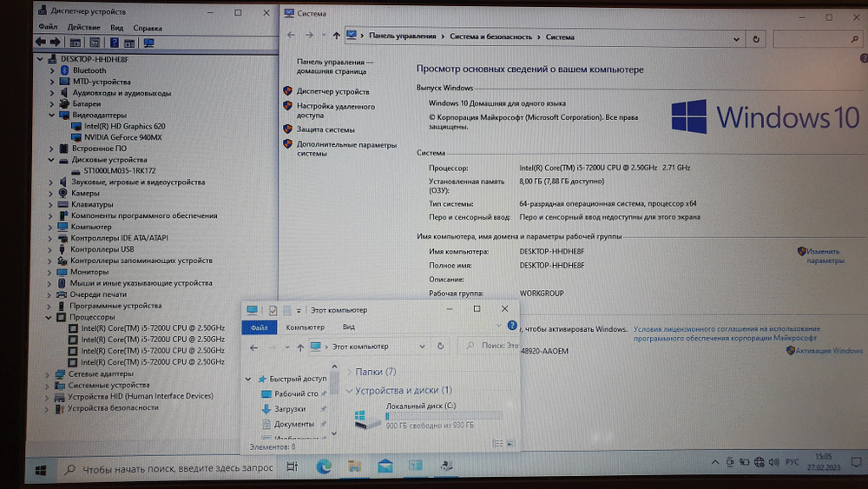Open Microsoft Edge from taskbar
Viewport: 868px width, 489px height.
tap(324, 466)
